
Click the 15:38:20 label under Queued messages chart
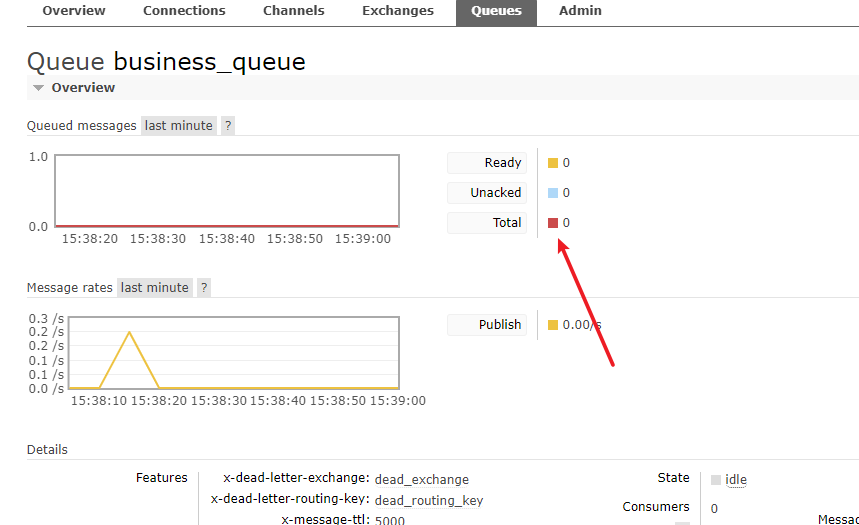[90, 239]
